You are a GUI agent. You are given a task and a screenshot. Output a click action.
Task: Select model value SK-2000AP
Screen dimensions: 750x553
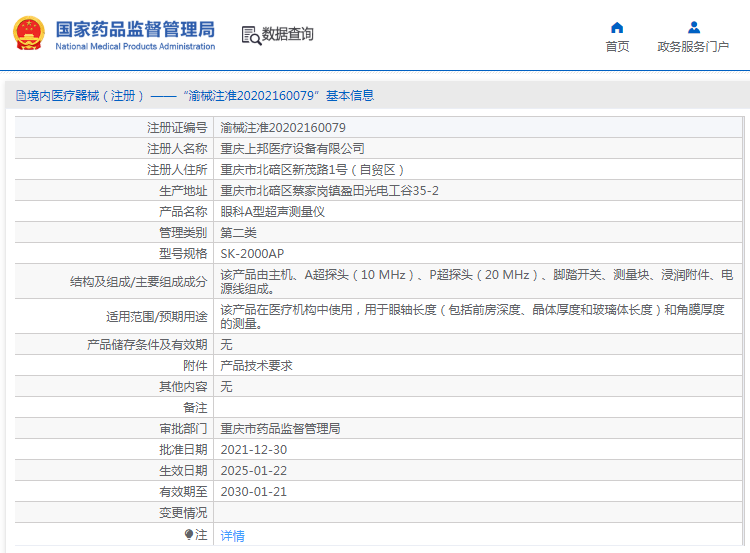point(252,254)
